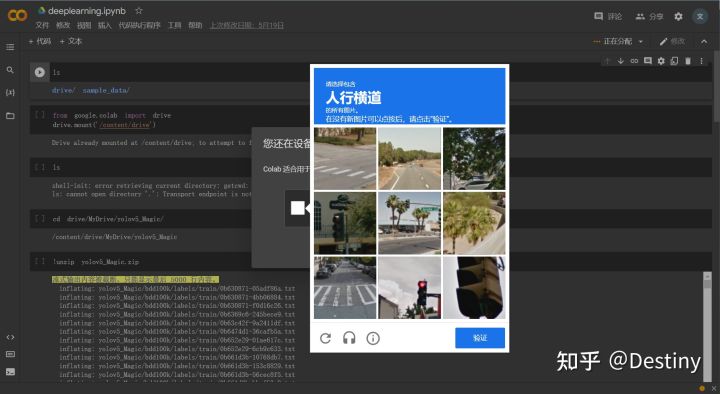Open the 工具 menu
The width and height of the screenshot is (720, 394).
(x=174, y=25)
